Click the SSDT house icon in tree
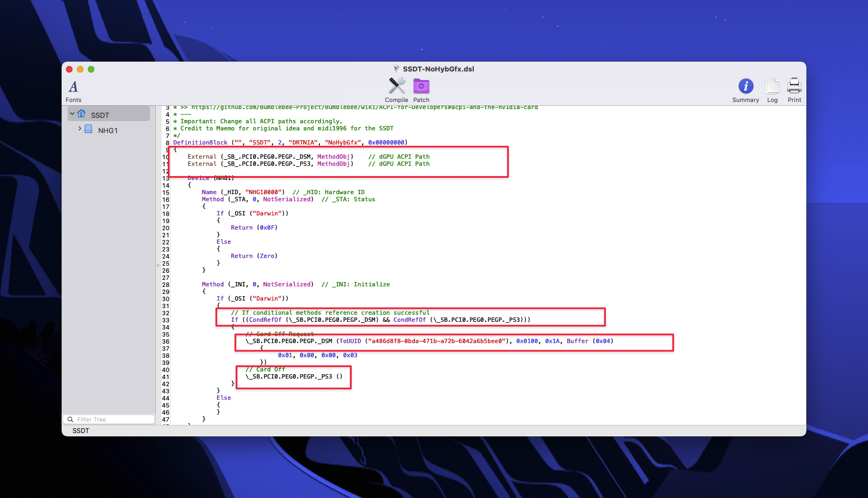Image resolution: width=868 pixels, height=498 pixels. click(82, 114)
